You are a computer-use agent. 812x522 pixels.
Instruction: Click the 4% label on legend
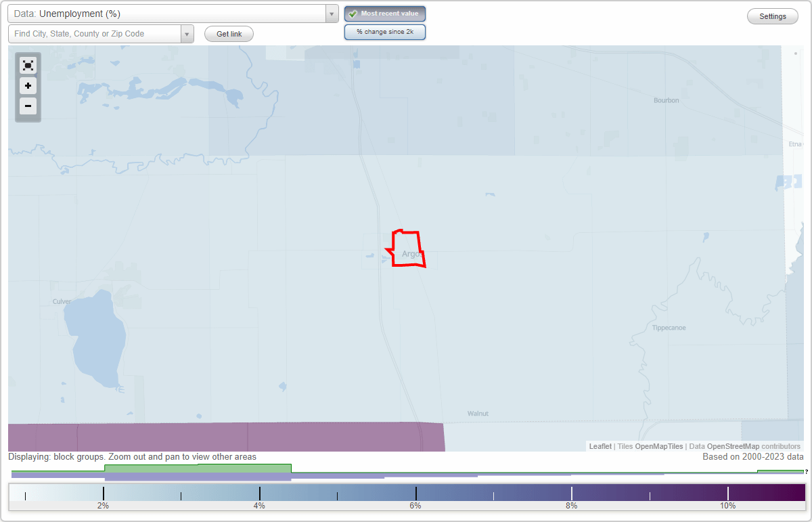(259, 506)
